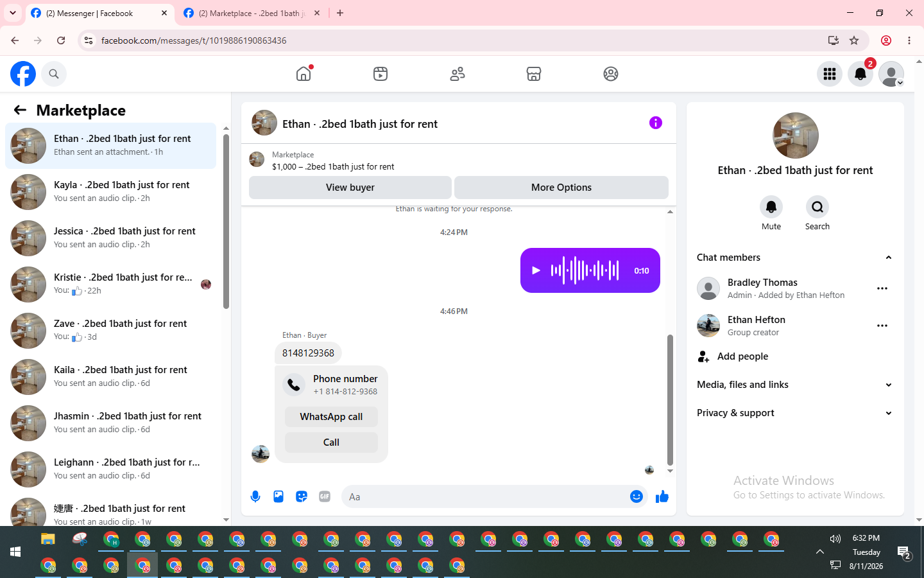Open the Kaila .2bed 1bath conversation

click(111, 377)
